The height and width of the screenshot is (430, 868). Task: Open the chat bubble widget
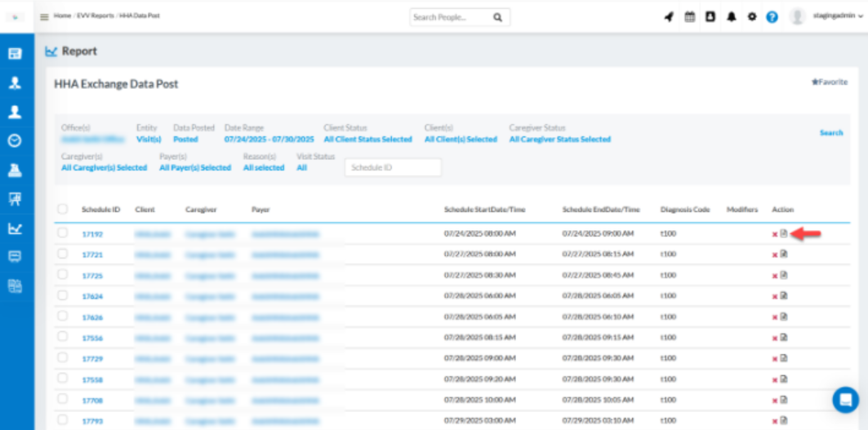coord(845,400)
